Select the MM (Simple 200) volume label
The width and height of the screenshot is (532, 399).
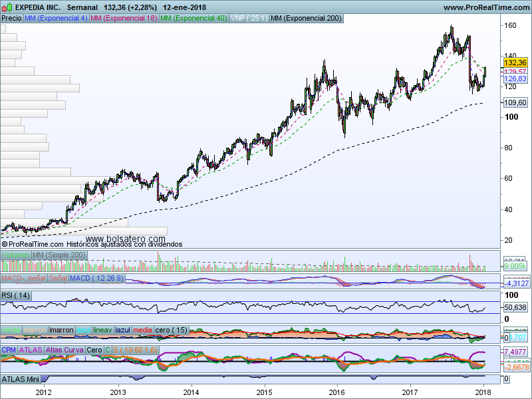[59, 255]
